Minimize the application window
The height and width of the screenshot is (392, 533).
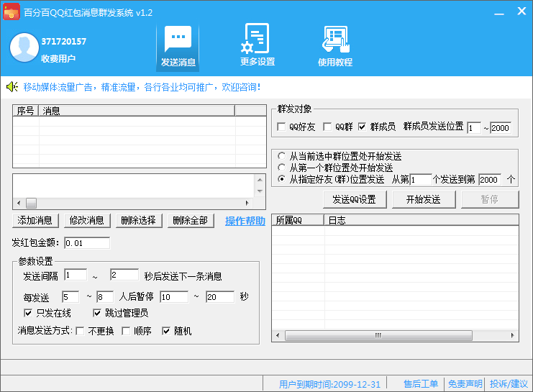pos(499,12)
